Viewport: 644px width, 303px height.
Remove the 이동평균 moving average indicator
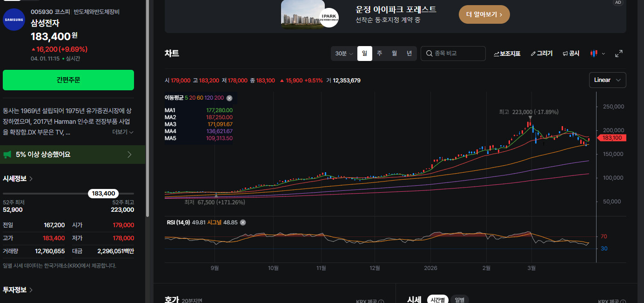[x=229, y=98]
